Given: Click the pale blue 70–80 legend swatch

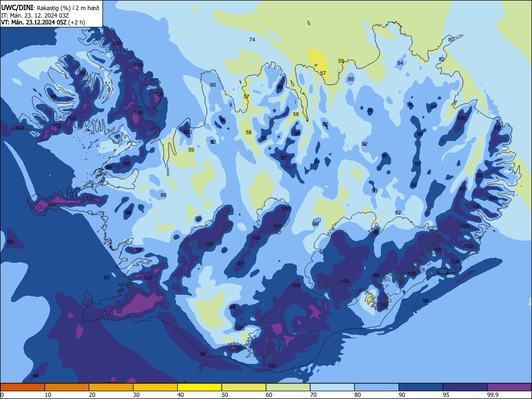Looking at the screenshot, I should [x=332, y=387].
